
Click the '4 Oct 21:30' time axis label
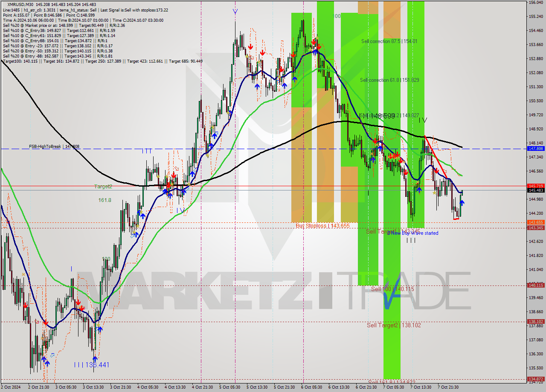[203, 387]
